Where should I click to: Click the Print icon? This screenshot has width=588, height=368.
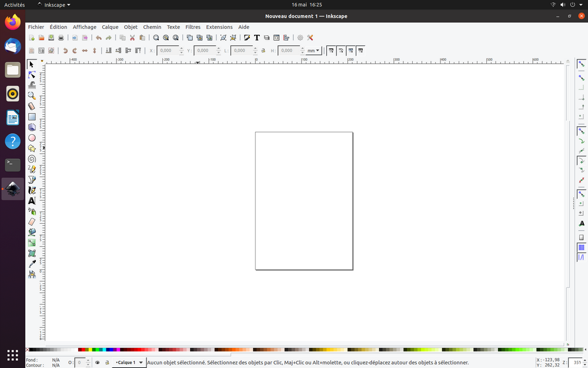(61, 38)
